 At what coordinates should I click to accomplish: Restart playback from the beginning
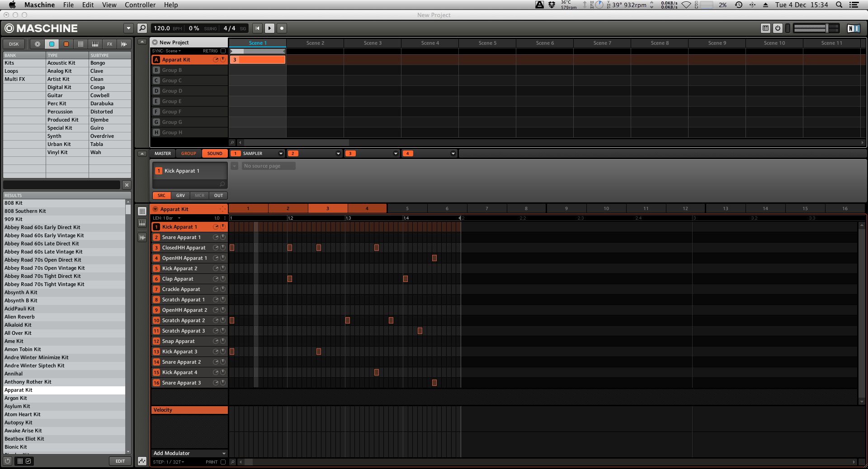tap(257, 28)
